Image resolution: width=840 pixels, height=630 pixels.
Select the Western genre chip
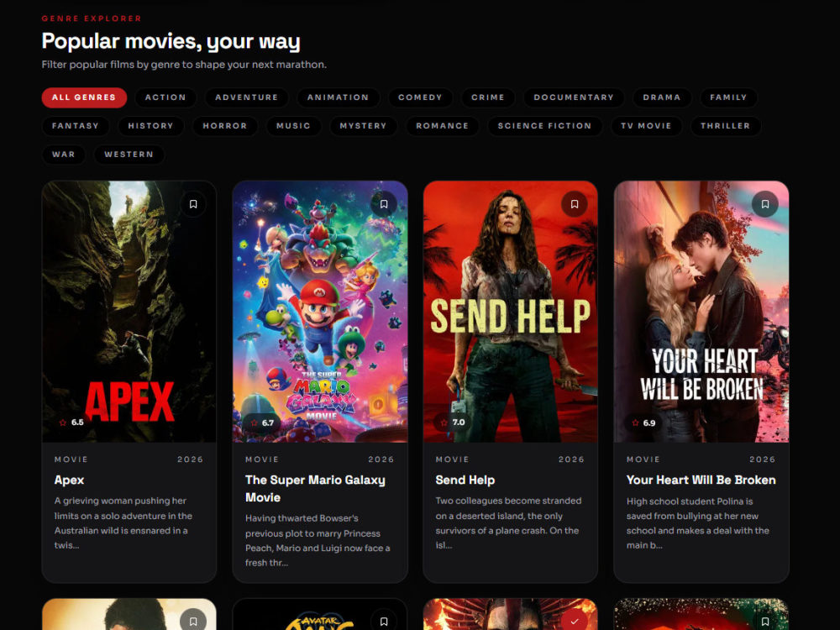(129, 155)
